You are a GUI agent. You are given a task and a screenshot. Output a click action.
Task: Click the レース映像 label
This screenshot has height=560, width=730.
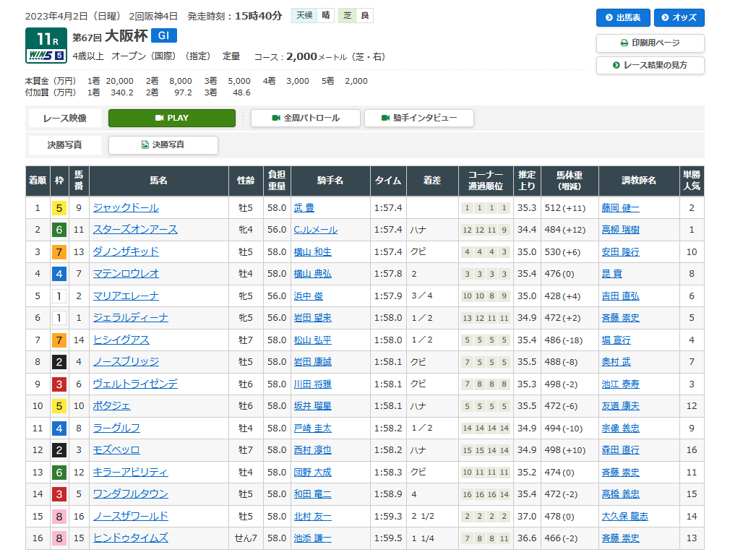(65, 119)
